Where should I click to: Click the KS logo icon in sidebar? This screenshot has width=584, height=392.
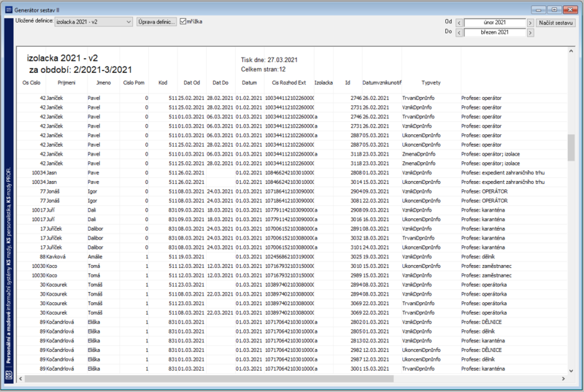click(9, 374)
